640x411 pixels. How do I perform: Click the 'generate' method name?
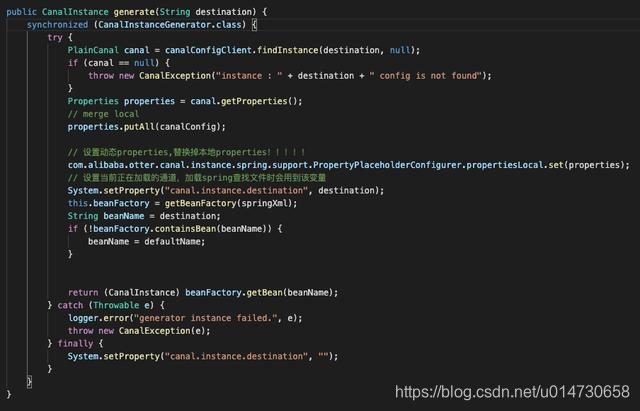point(133,12)
